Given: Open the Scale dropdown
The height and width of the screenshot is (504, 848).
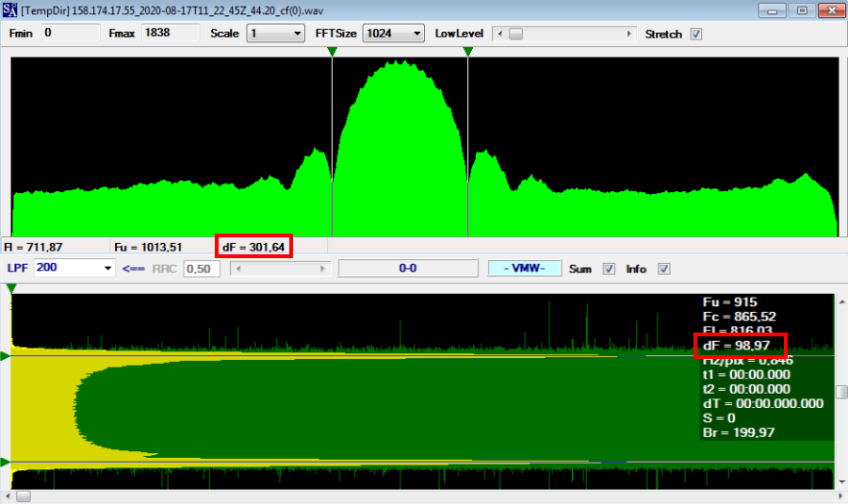Looking at the screenshot, I should point(276,34).
